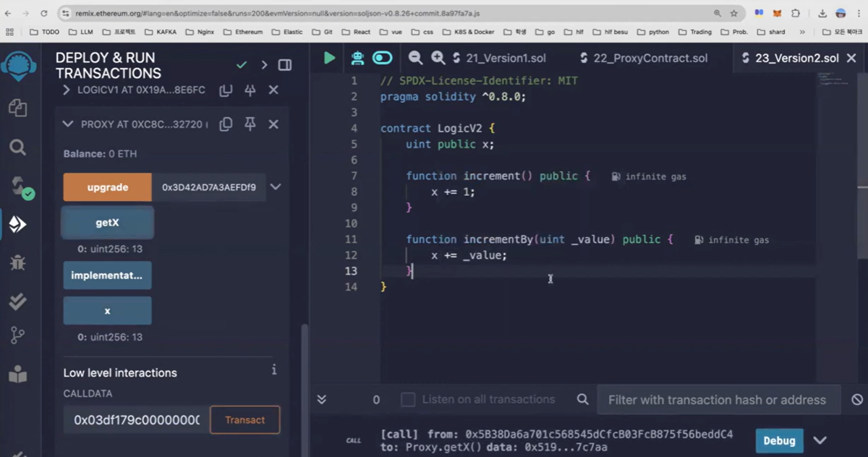Switch to the 21_Version1.sol tab
The height and width of the screenshot is (457, 868).
[499, 58]
